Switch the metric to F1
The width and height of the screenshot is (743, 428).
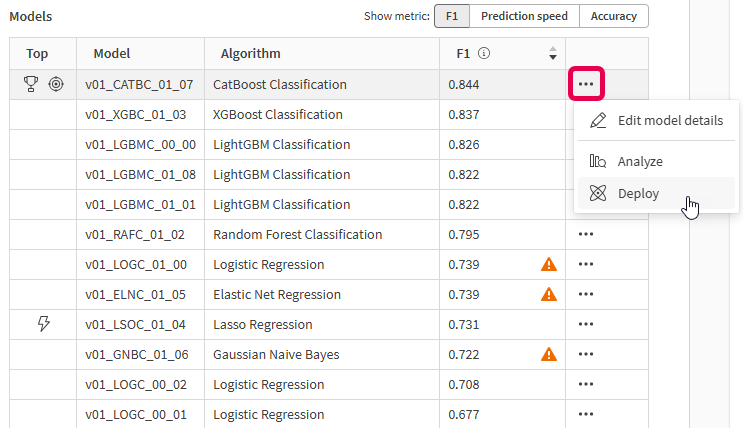pyautogui.click(x=452, y=16)
